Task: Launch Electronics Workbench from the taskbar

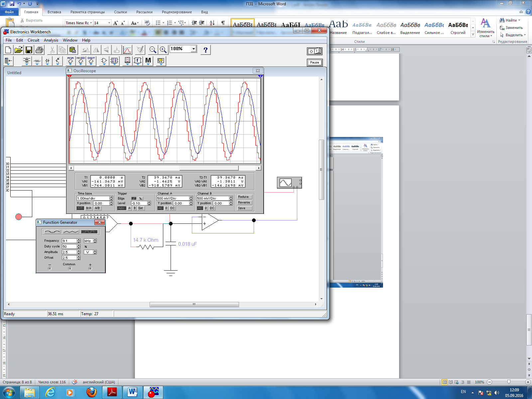Action: click(153, 392)
